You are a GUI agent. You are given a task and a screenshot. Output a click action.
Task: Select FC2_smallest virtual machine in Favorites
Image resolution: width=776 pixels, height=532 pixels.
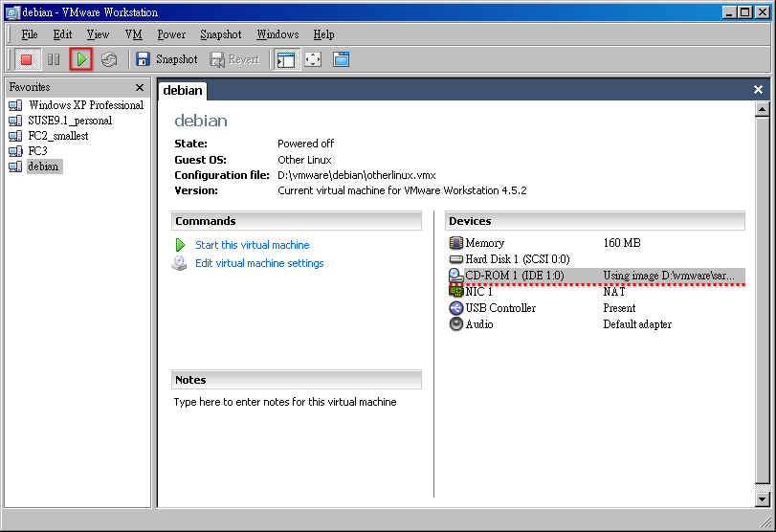tap(57, 136)
